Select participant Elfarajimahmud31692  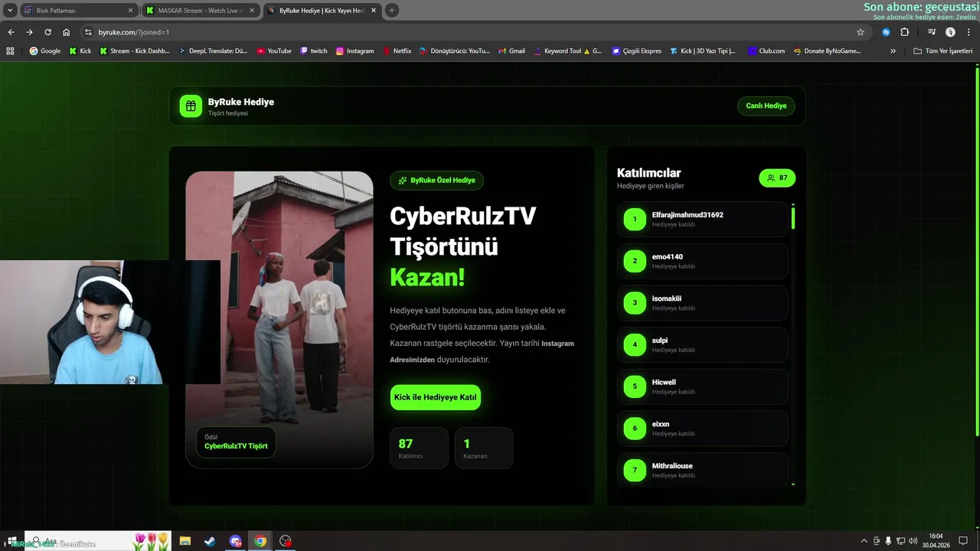pyautogui.click(x=702, y=219)
